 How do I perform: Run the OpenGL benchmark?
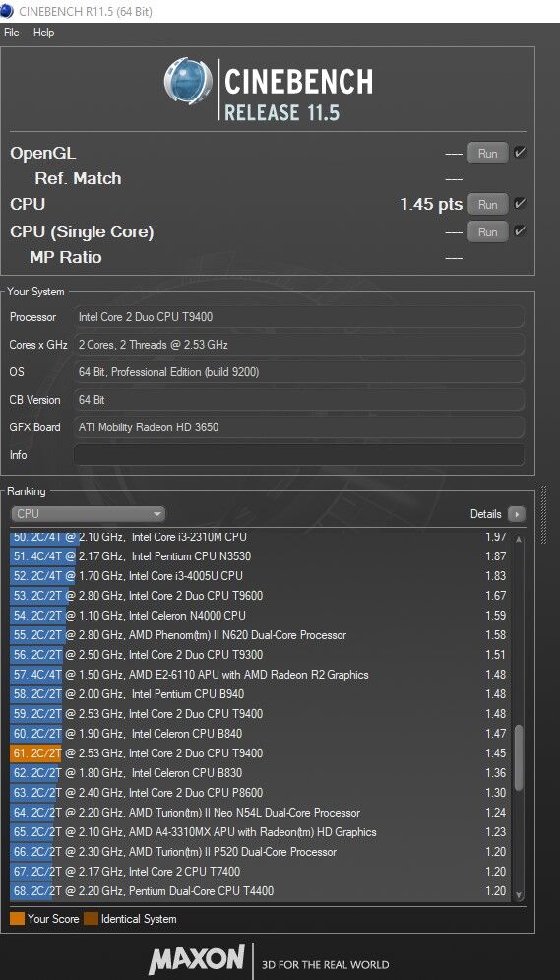[x=487, y=153]
